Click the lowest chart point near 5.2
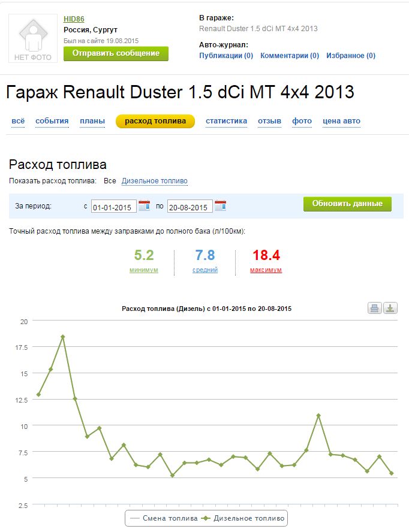409x532 pixels. 172,475
